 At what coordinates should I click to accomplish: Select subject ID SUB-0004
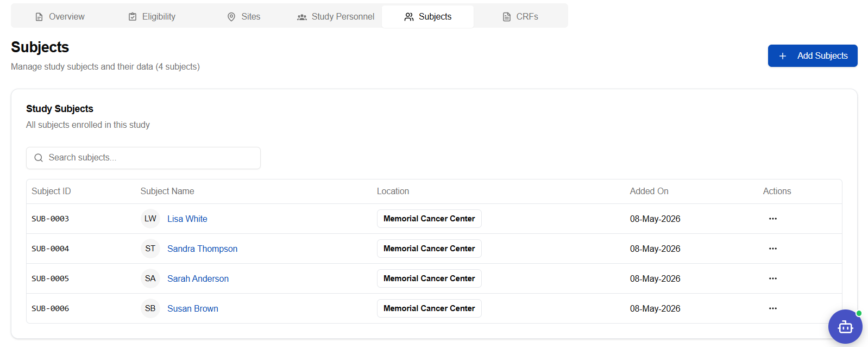pyautogui.click(x=50, y=249)
